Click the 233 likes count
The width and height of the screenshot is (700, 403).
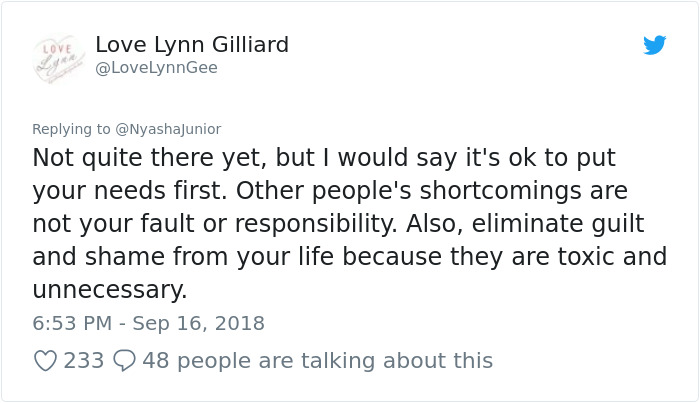pyautogui.click(x=83, y=361)
